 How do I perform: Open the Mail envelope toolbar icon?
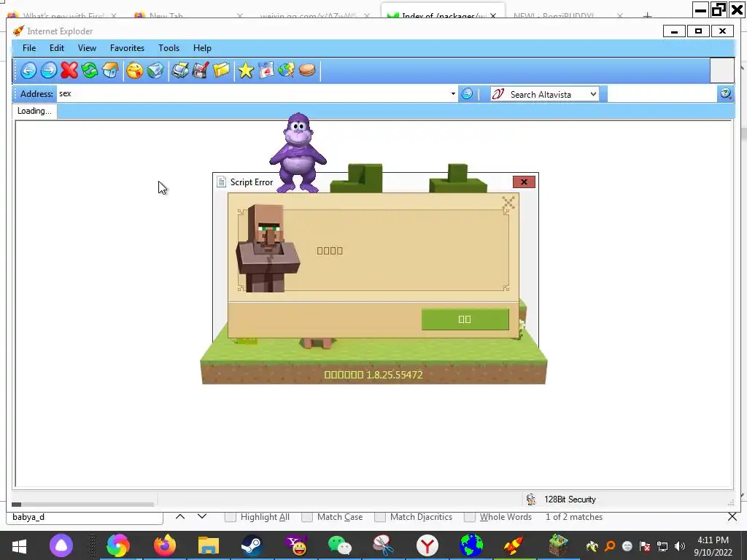(155, 71)
